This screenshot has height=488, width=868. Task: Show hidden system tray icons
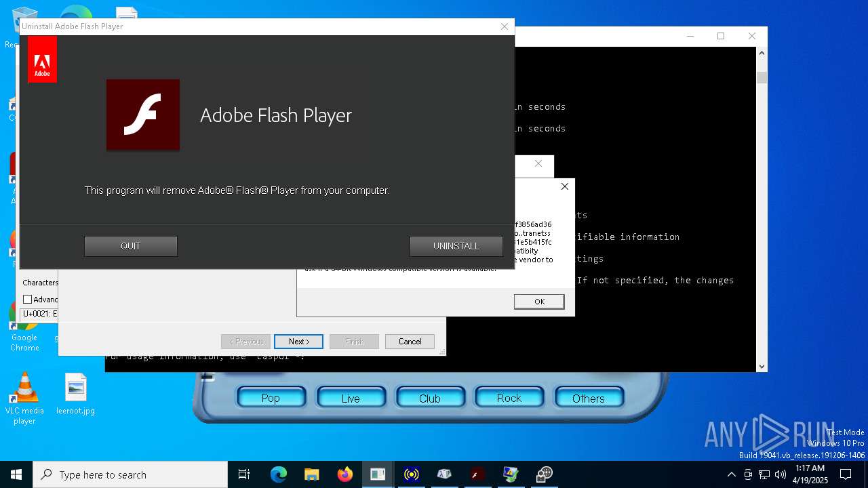tap(731, 474)
